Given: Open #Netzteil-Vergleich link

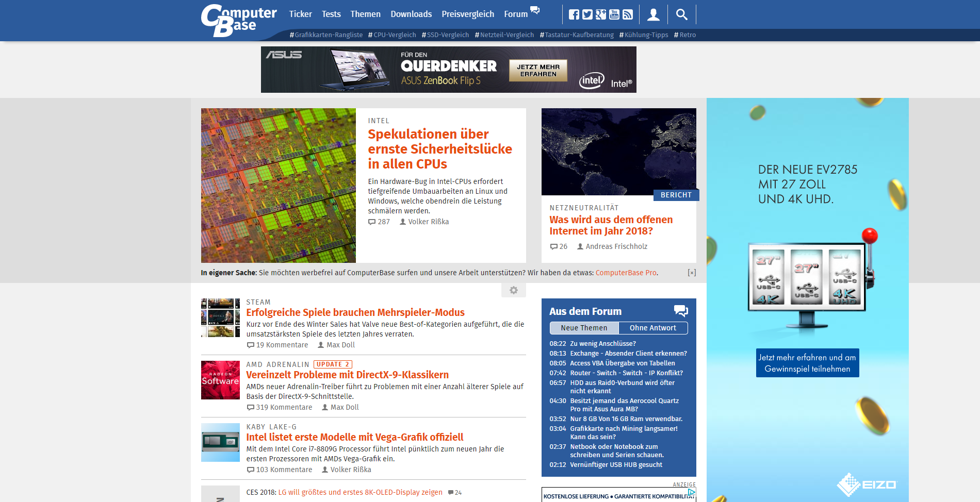Looking at the screenshot, I should click(504, 35).
